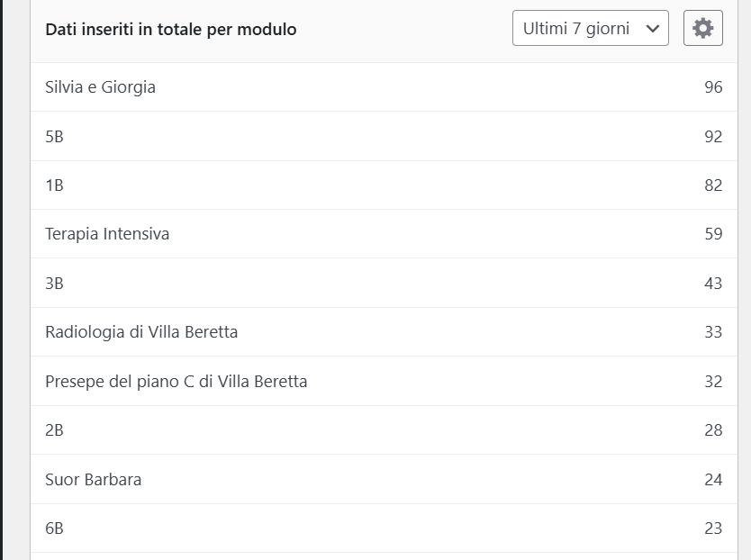Click the entry count 82 for 1B

click(x=713, y=185)
